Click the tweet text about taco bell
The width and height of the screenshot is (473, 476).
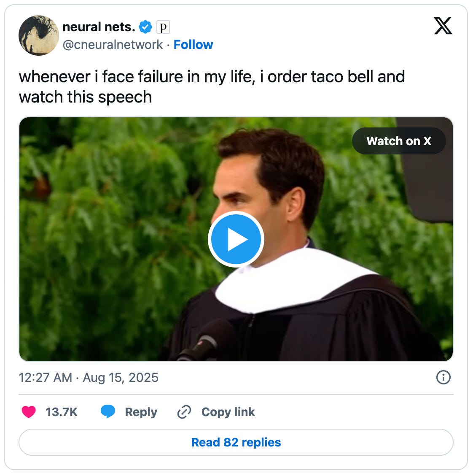point(212,87)
